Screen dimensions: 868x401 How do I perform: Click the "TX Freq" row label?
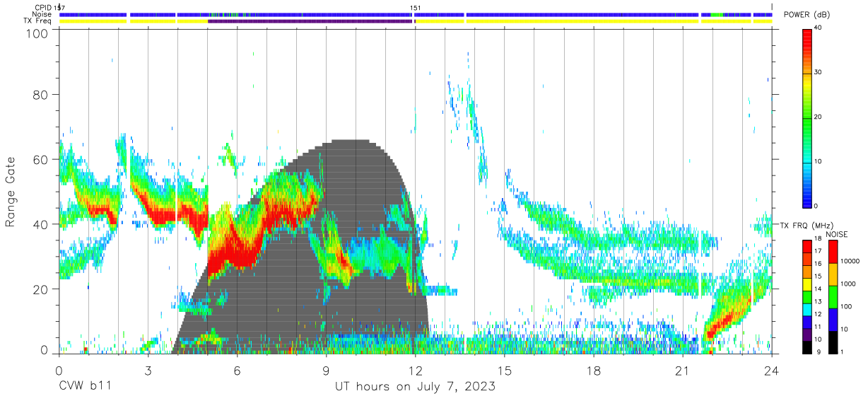pos(39,21)
